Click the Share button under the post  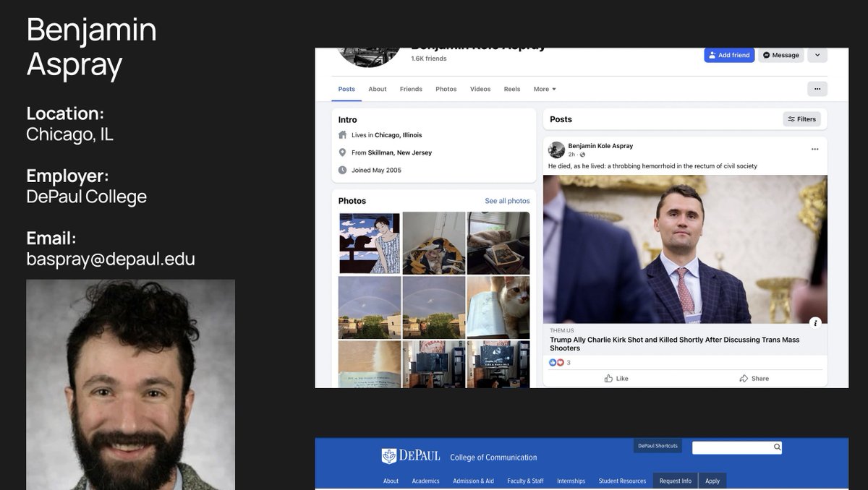[754, 378]
